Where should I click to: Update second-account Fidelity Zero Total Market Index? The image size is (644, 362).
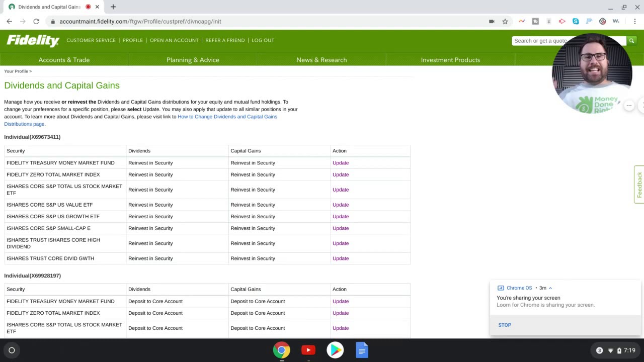pos(341,313)
